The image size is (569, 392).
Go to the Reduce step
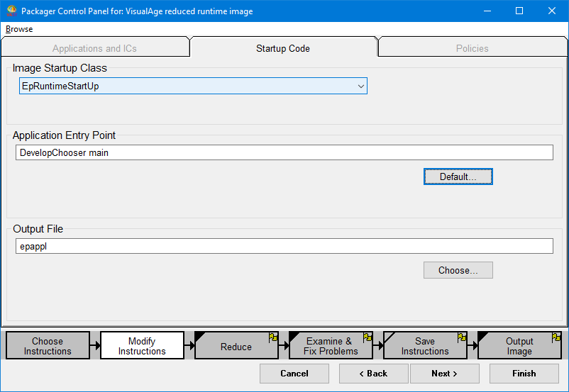click(236, 347)
